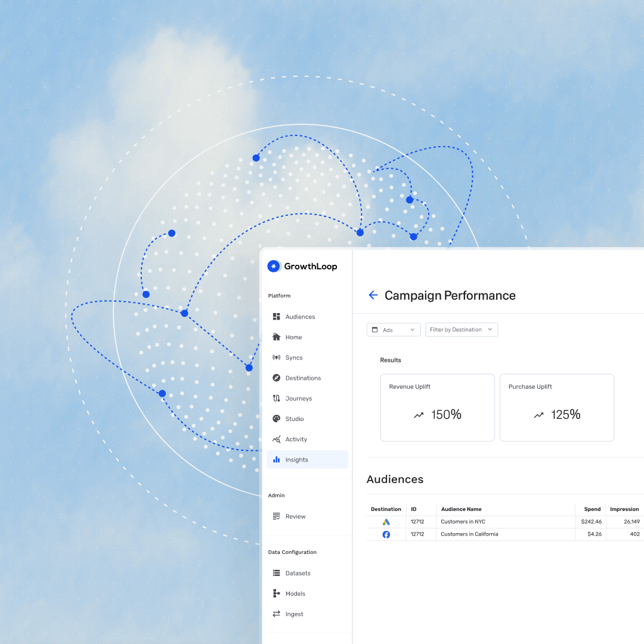The height and width of the screenshot is (644, 644).
Task: Click the Purchase Uplift results card
Action: [x=556, y=408]
